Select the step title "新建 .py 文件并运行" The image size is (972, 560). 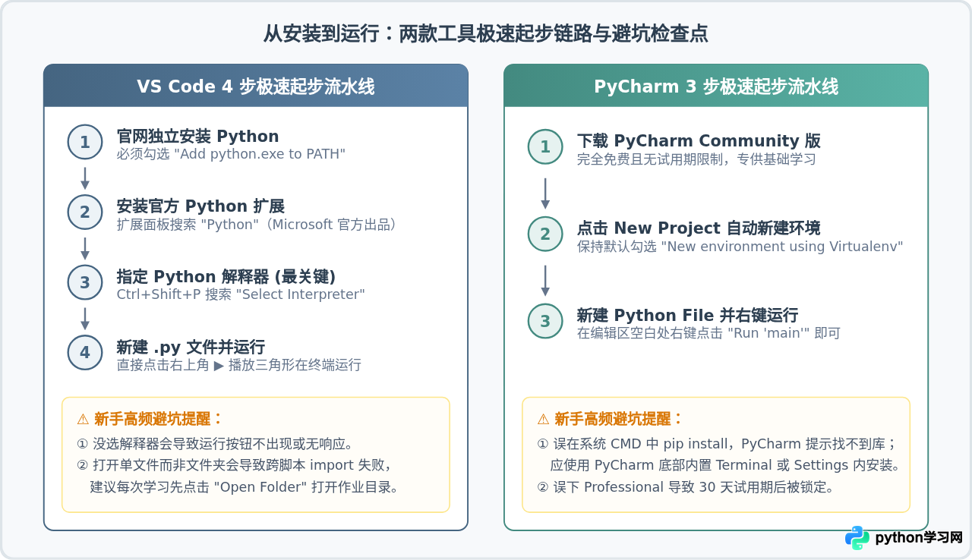[191, 347]
